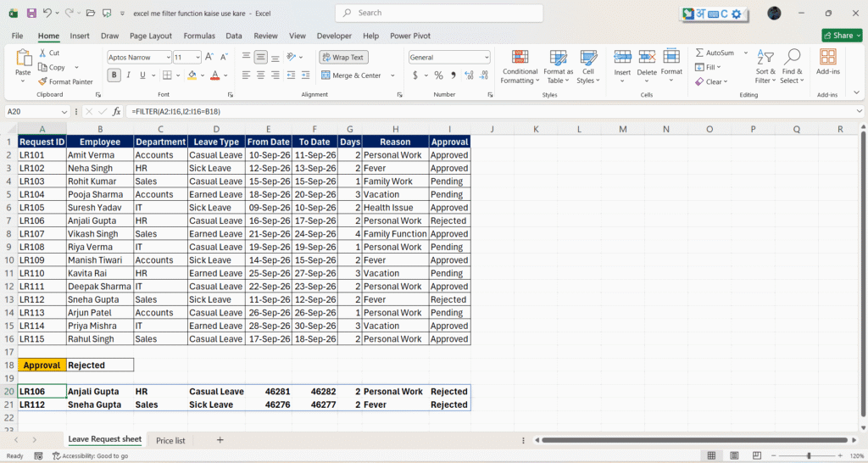
Task: Apply the red font color
Action: pyautogui.click(x=215, y=75)
